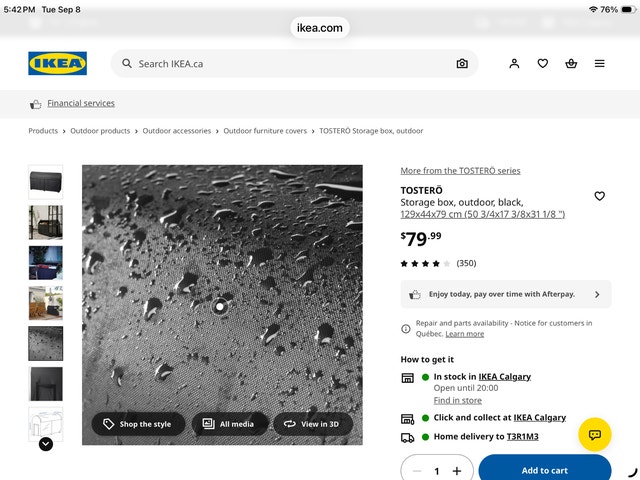Open the favourites heart in header

542,63
